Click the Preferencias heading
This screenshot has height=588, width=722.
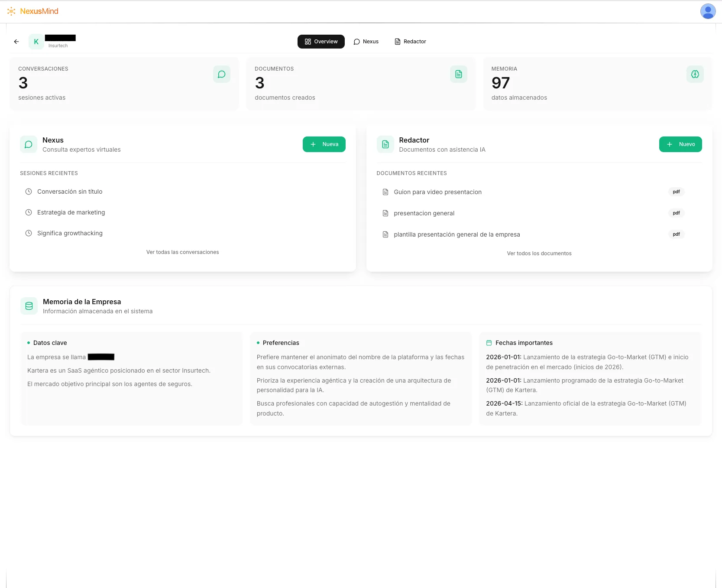click(x=281, y=343)
